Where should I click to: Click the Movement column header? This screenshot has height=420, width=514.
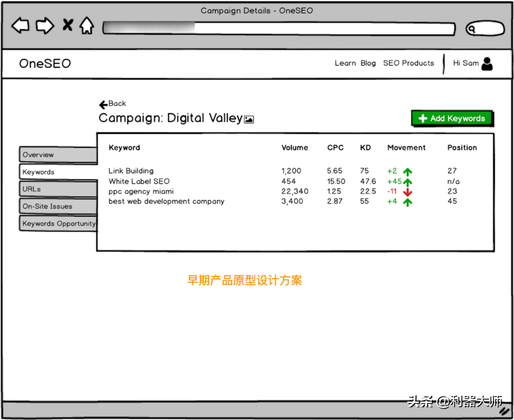[406, 148]
